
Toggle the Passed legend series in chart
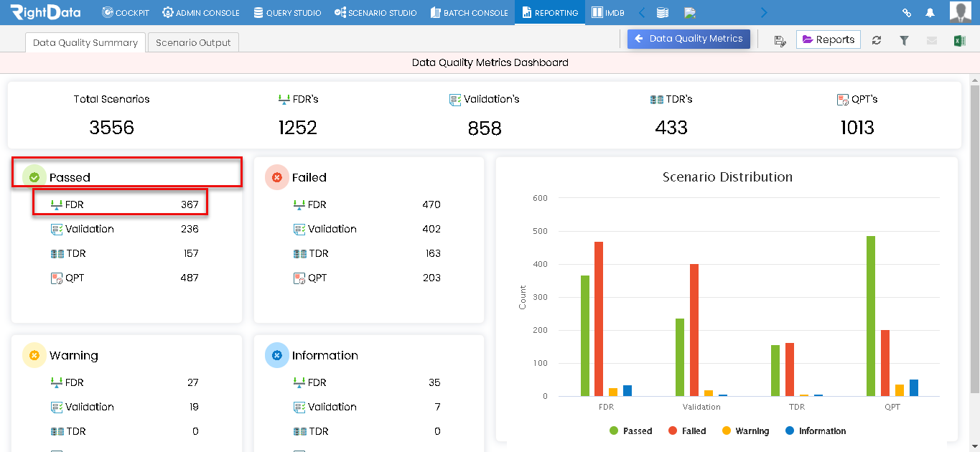630,431
